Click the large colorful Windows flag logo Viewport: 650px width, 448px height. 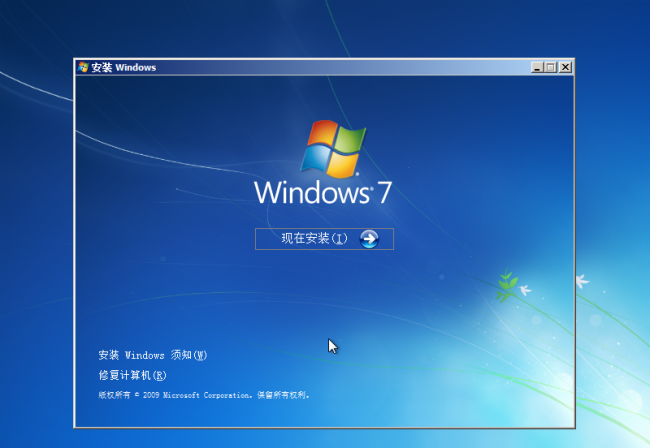tap(333, 149)
